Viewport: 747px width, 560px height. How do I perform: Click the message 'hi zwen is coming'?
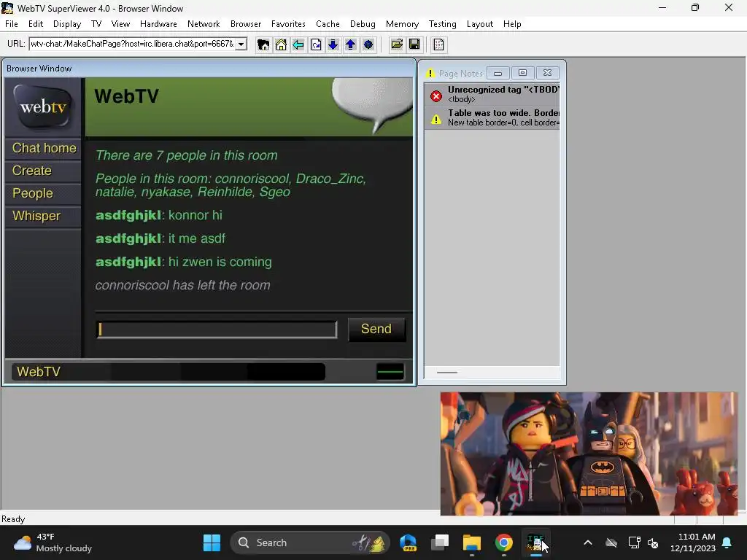(220, 262)
